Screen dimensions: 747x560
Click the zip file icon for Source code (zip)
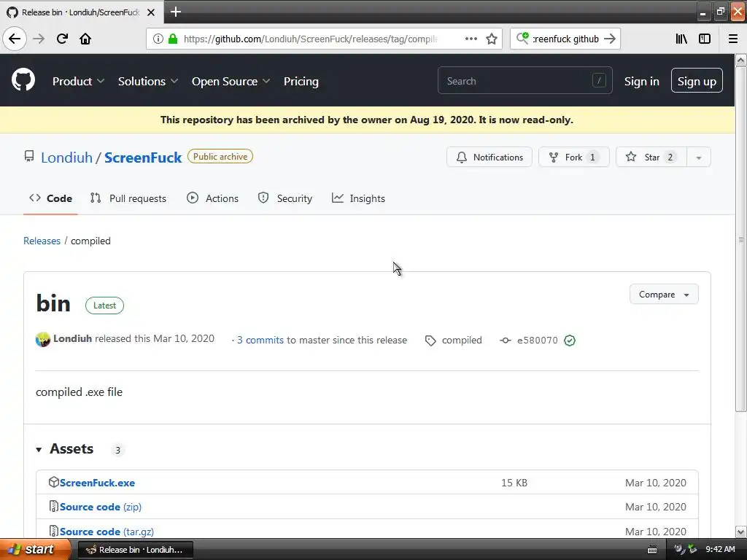[54, 506]
